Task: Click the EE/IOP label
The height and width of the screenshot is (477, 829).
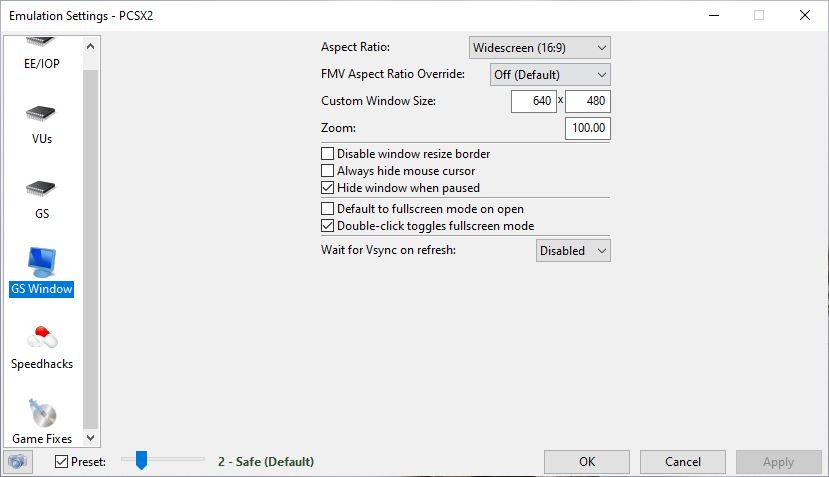Action: (42, 63)
